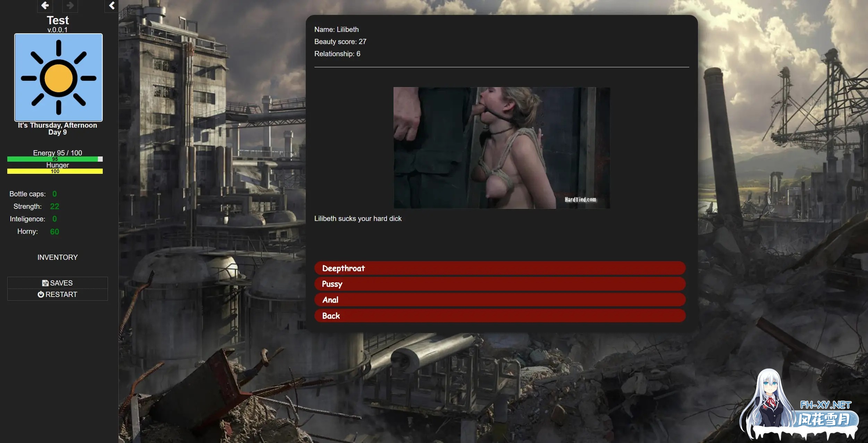Click the yellow Hunger bar
This screenshot has height=443, width=868.
(55, 171)
